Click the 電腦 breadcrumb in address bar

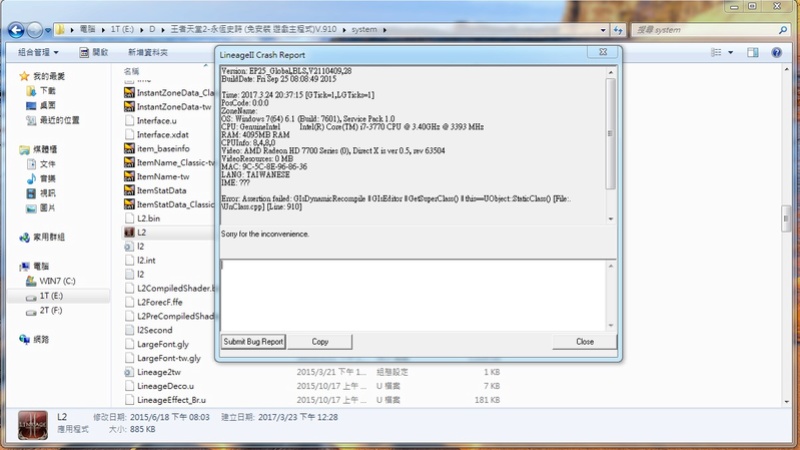click(x=87, y=30)
